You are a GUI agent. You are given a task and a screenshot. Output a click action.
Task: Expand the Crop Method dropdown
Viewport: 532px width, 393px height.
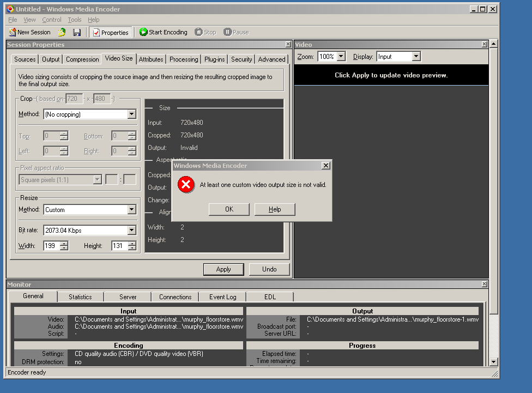pos(132,114)
